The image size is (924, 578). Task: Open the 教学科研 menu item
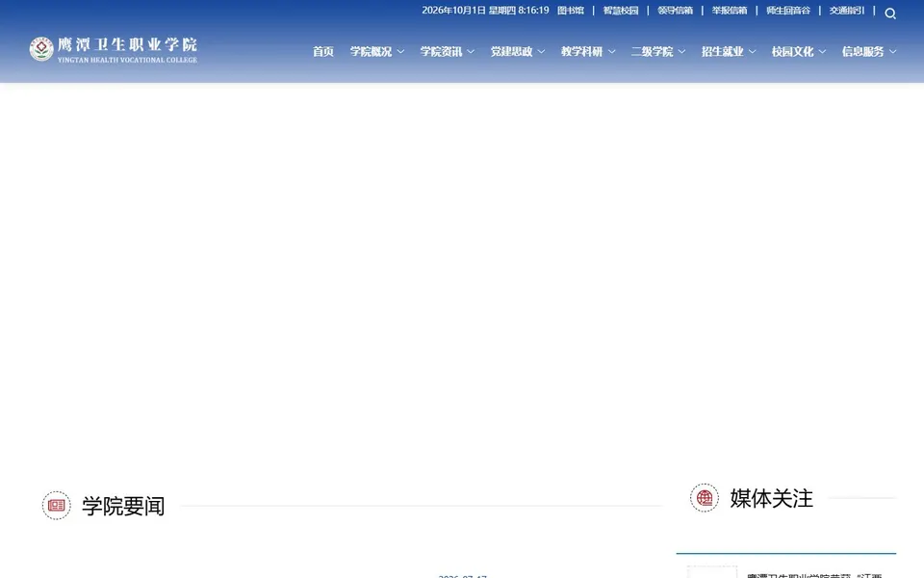click(581, 51)
